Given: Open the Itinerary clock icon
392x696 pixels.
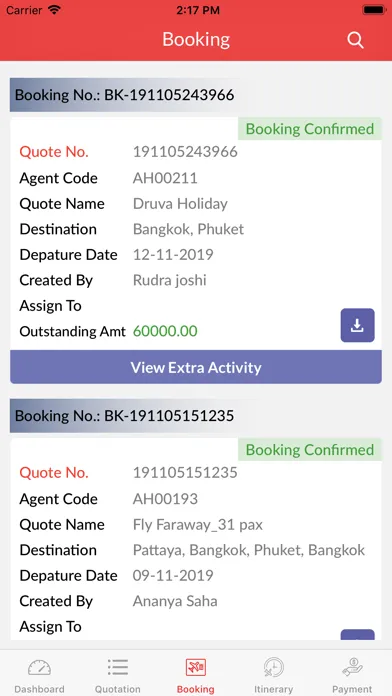Looking at the screenshot, I should 273,667.
